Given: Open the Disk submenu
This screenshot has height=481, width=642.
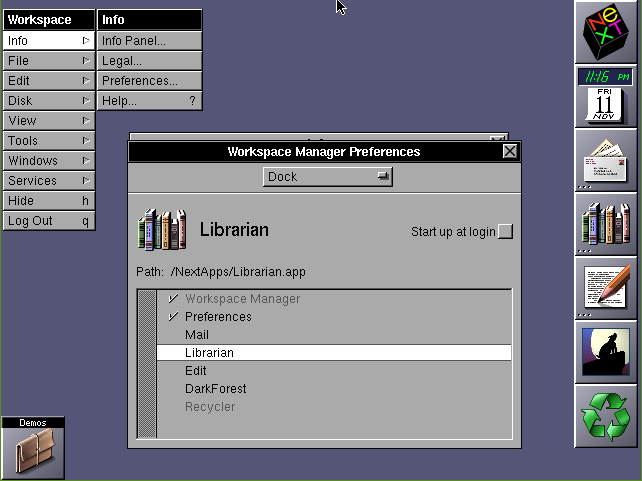Looking at the screenshot, I should [49, 101].
